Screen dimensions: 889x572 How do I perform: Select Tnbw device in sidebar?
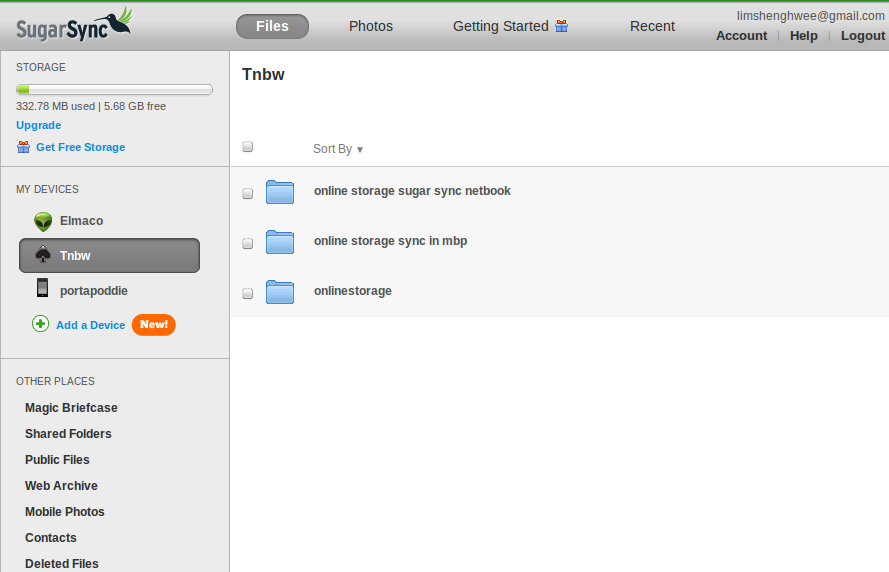(x=109, y=256)
